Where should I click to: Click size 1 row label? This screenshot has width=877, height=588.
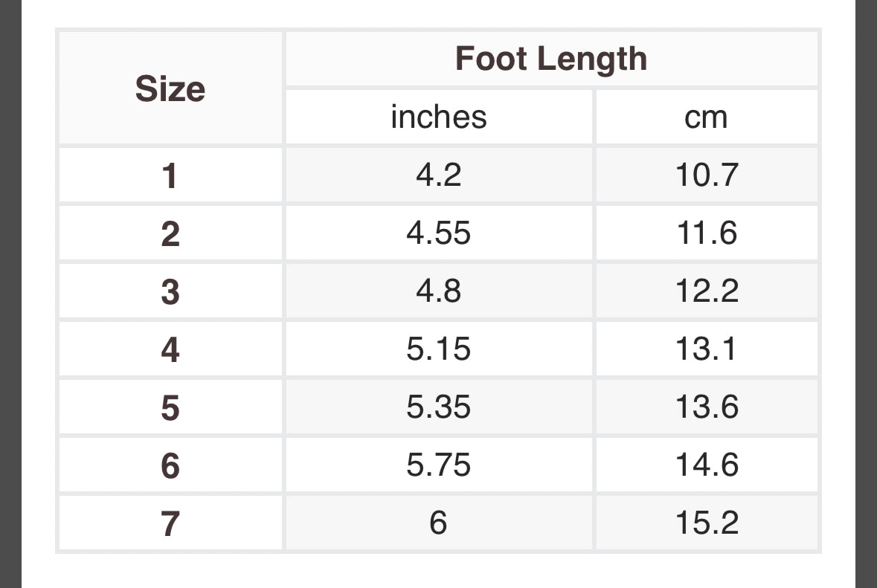(170, 175)
